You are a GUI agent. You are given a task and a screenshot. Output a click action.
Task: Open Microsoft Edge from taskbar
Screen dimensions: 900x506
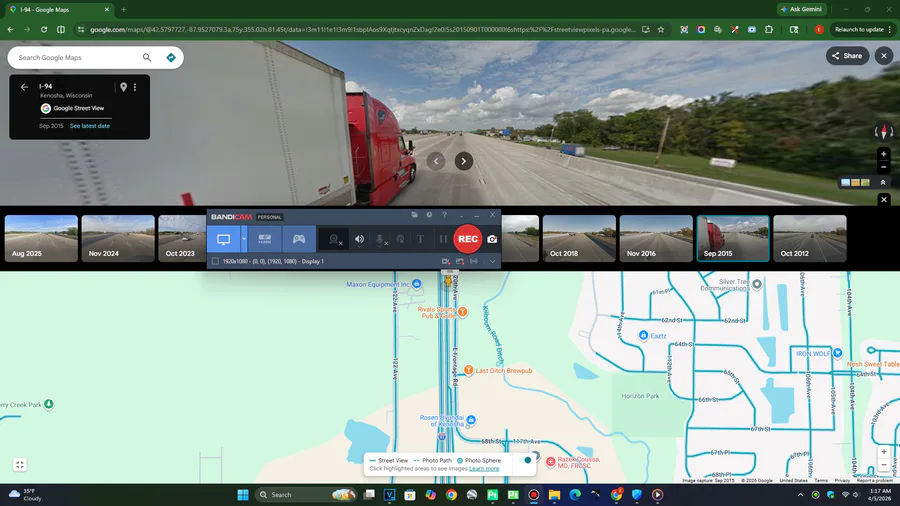tap(575, 495)
